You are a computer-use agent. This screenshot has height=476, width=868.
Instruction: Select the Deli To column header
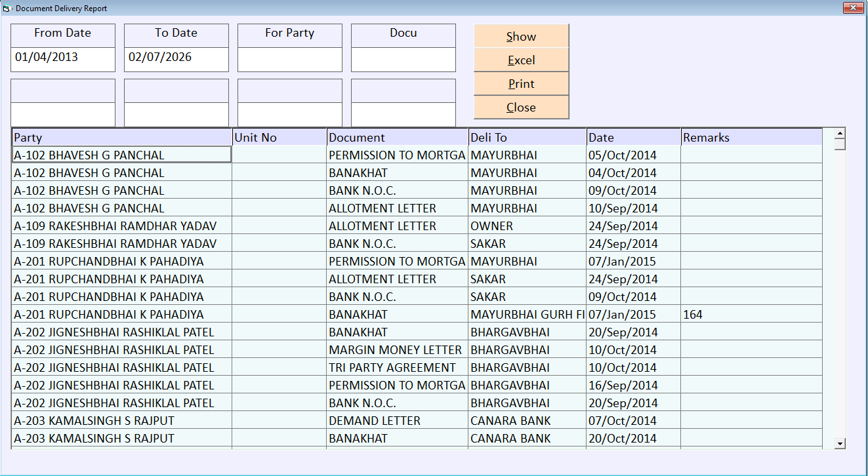point(527,137)
